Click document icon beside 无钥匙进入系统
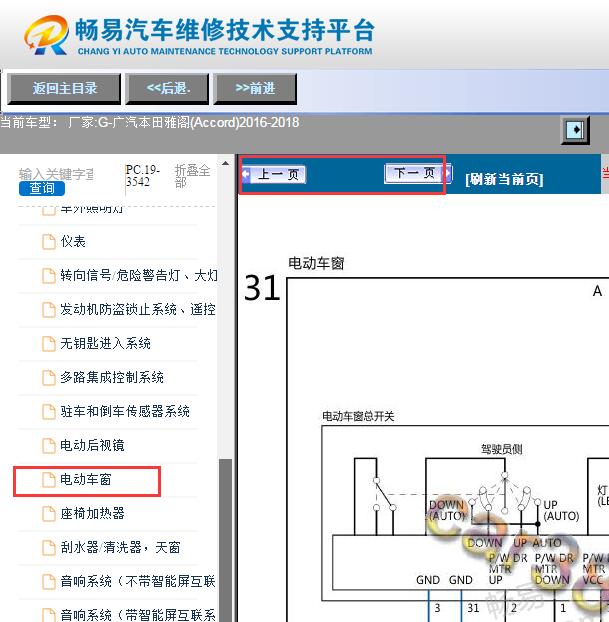 (x=49, y=344)
